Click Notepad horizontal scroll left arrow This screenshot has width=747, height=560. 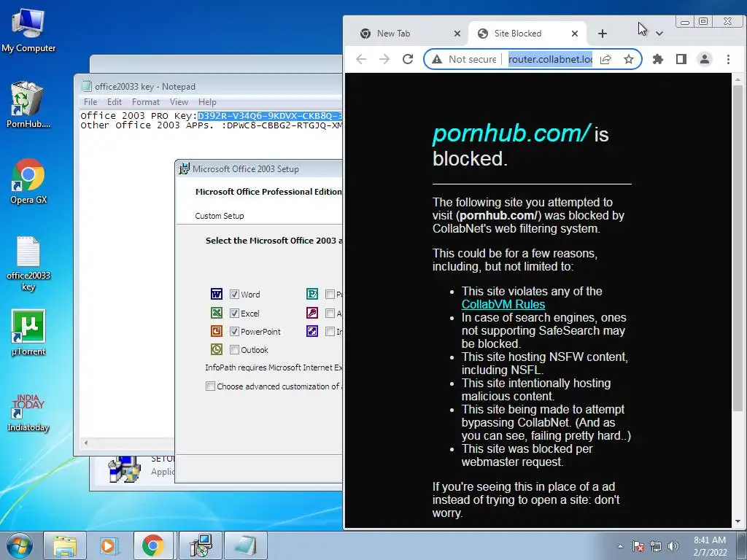(86, 443)
